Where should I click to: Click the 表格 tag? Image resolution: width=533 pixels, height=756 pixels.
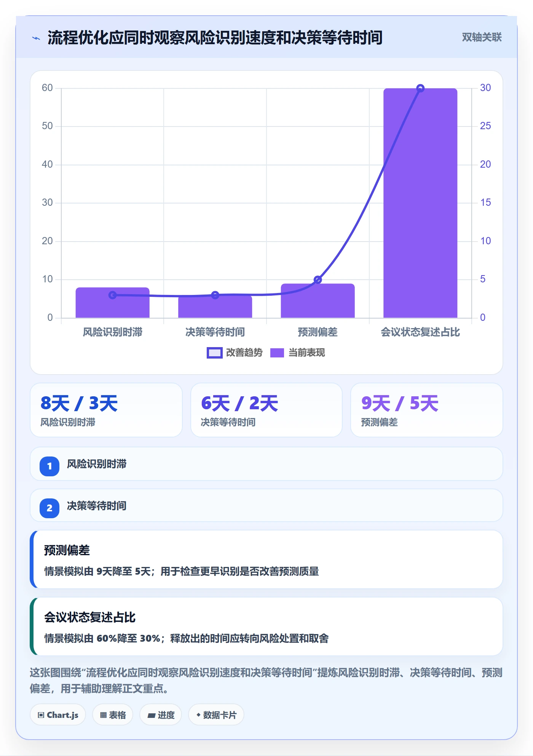click(113, 715)
